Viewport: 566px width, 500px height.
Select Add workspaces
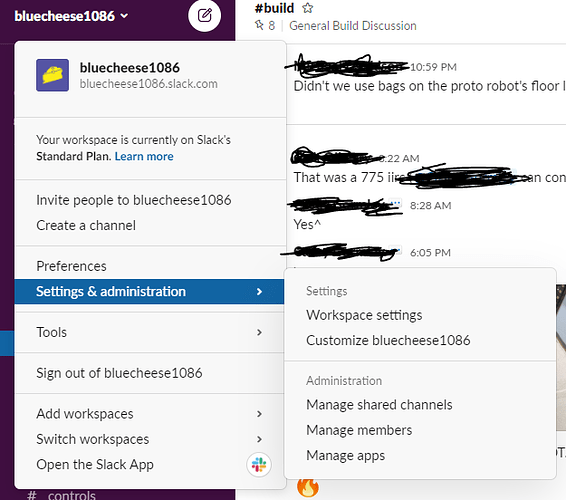point(149,414)
